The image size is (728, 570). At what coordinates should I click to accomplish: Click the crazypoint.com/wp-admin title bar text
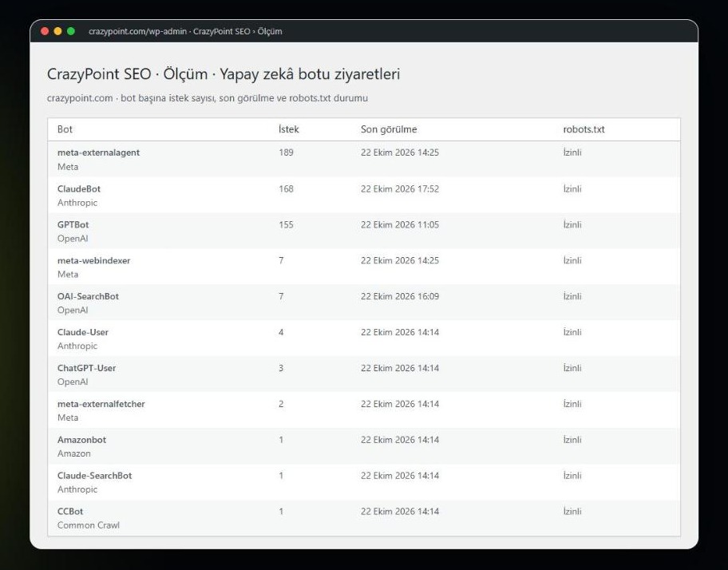pos(185,32)
